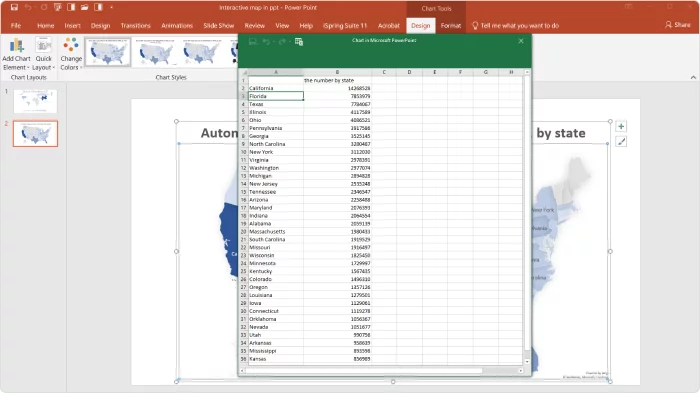Select the North Carolina cell
Viewport: 700px width, 393px height.
coord(276,144)
